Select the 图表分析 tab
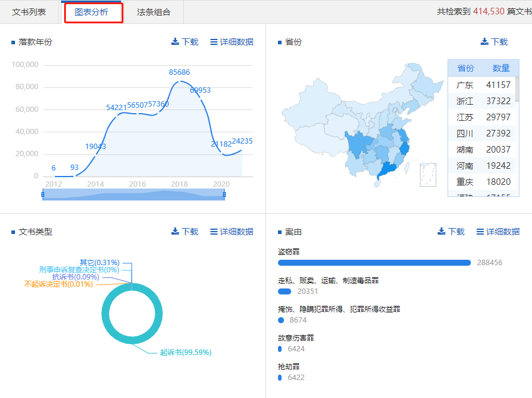532x398 pixels. tap(91, 12)
